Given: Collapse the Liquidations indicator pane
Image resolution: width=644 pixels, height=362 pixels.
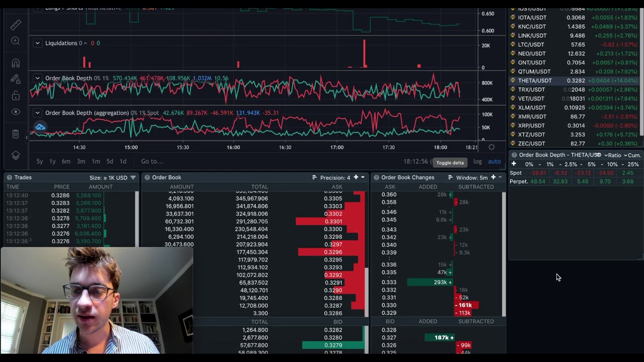Looking at the screenshot, I should coord(37,43).
